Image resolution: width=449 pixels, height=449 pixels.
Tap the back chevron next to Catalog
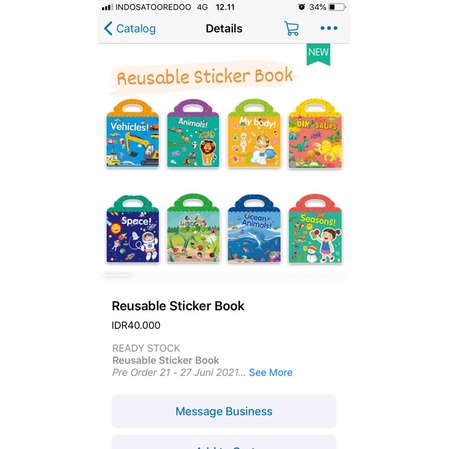pos(108,29)
